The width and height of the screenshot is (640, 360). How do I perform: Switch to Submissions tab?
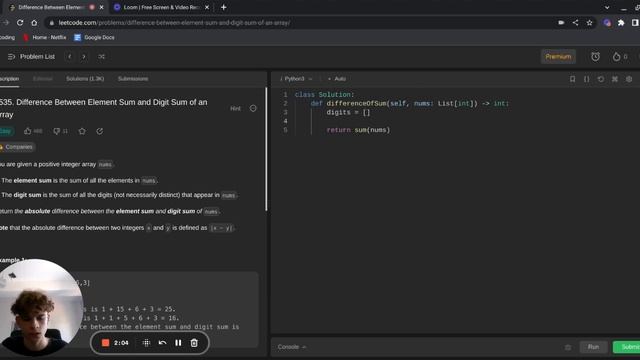tap(133, 79)
